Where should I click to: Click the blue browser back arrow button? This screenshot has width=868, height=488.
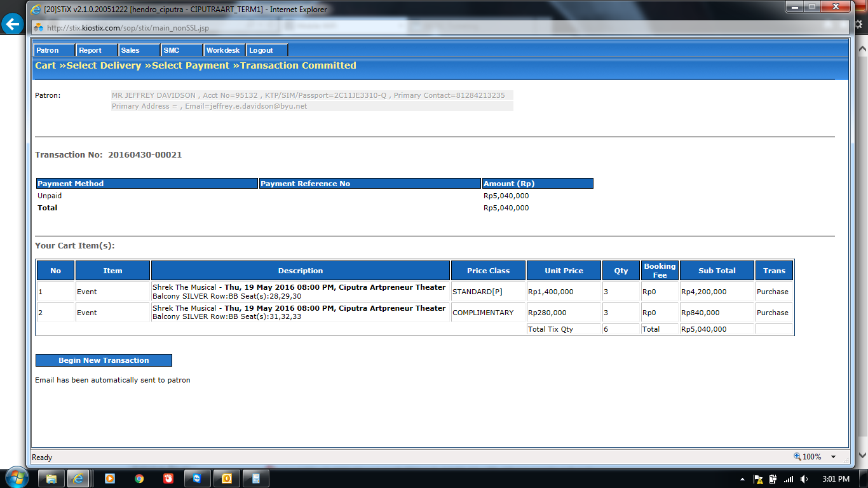pos(12,25)
